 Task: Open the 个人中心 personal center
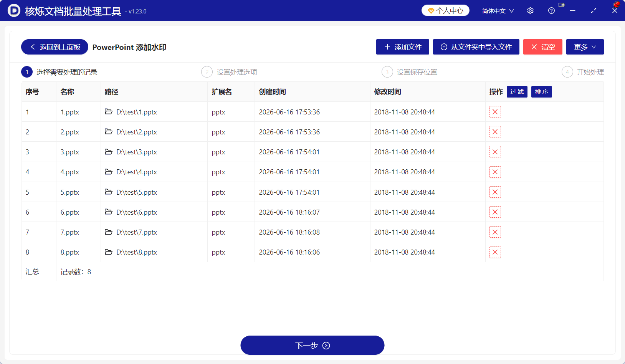point(445,11)
